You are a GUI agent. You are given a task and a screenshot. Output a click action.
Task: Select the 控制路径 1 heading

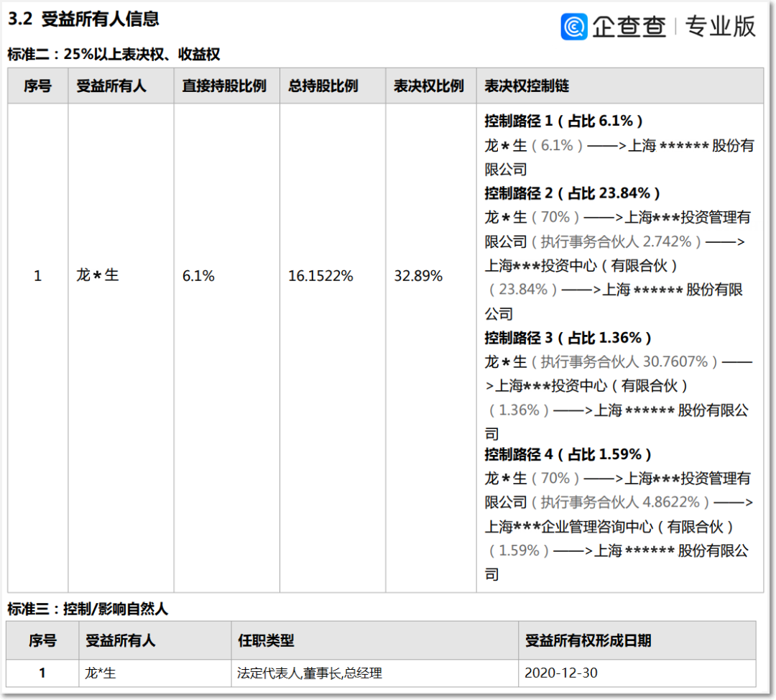click(563, 121)
